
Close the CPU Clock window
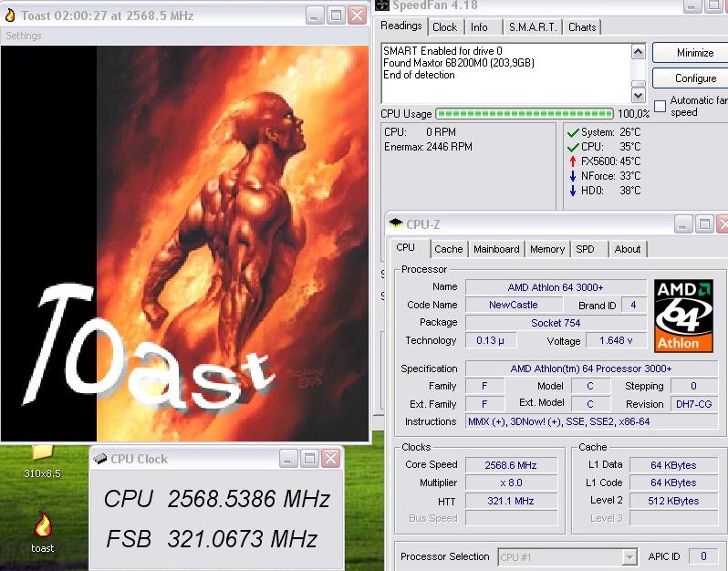(x=330, y=459)
